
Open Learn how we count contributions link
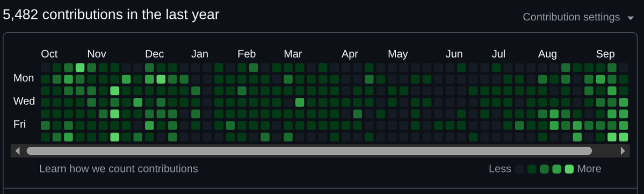[119, 169]
